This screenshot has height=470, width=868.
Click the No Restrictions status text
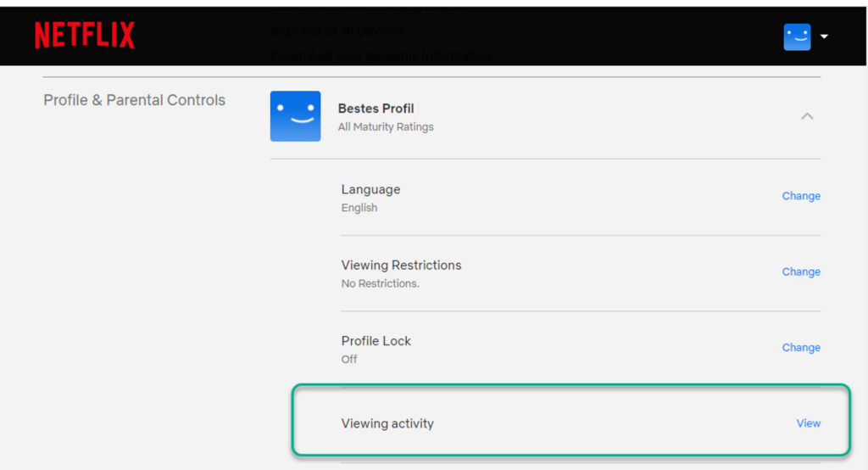380,283
